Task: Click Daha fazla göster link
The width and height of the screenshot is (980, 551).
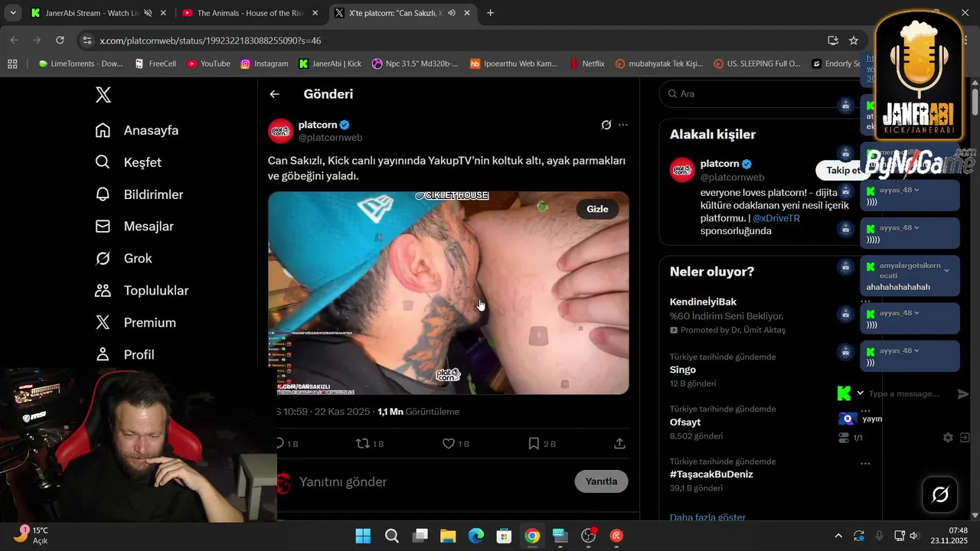Action: (707, 517)
